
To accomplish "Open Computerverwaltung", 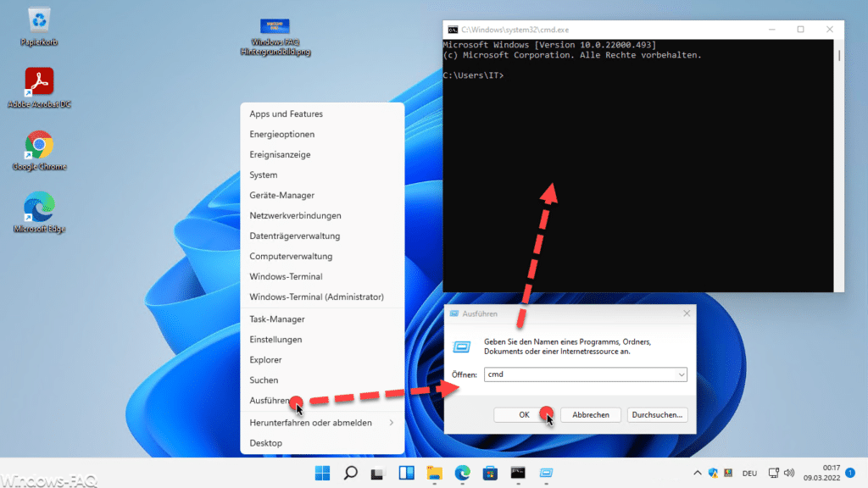I will [x=322, y=256].
